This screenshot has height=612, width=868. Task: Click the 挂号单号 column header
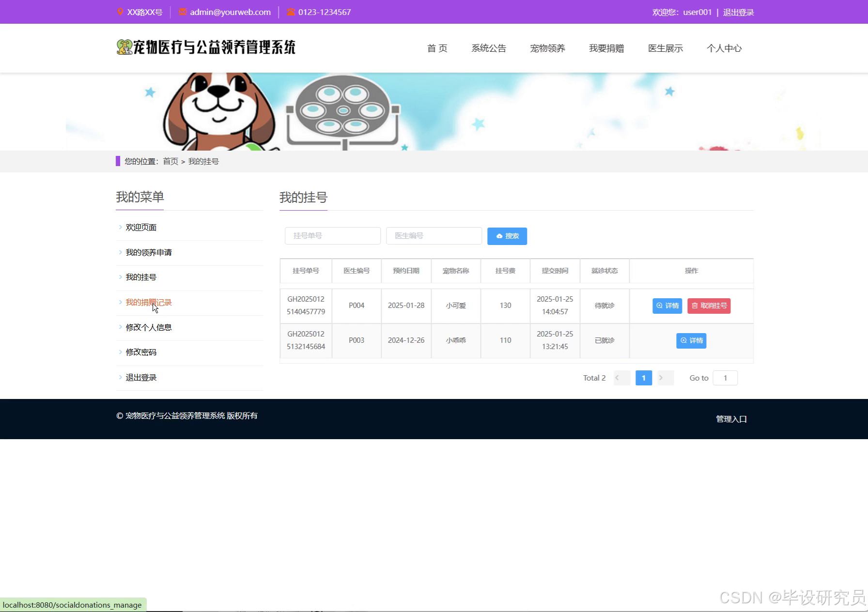click(x=306, y=271)
